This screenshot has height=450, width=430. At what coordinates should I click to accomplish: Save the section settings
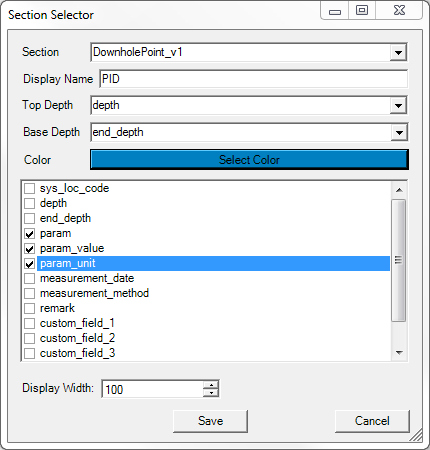(210, 421)
